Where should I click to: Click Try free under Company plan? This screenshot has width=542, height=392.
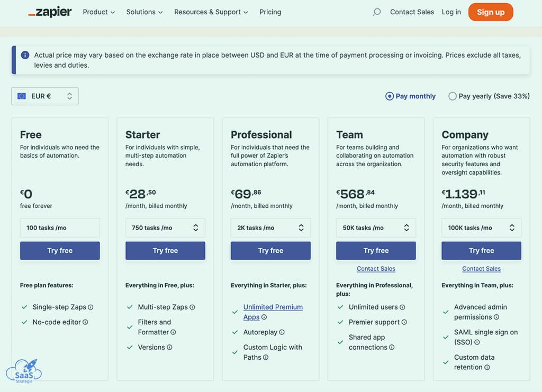[482, 250]
